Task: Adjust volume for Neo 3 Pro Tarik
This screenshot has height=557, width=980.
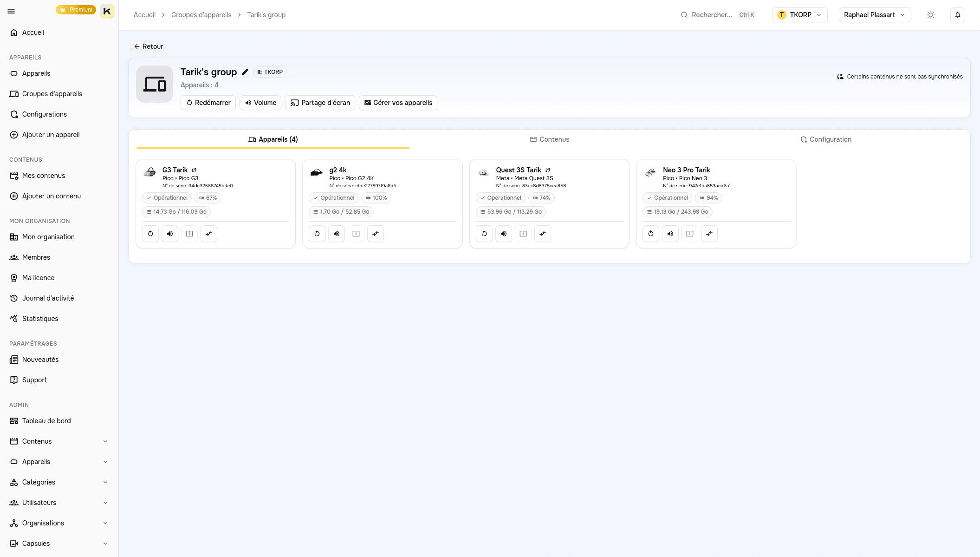Action: (x=670, y=234)
